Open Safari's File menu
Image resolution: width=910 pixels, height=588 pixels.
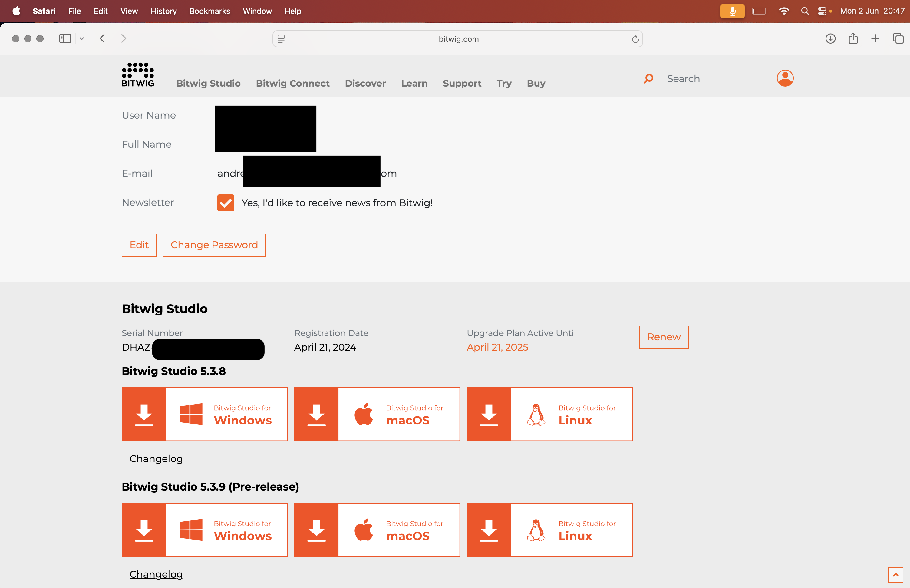tap(74, 11)
